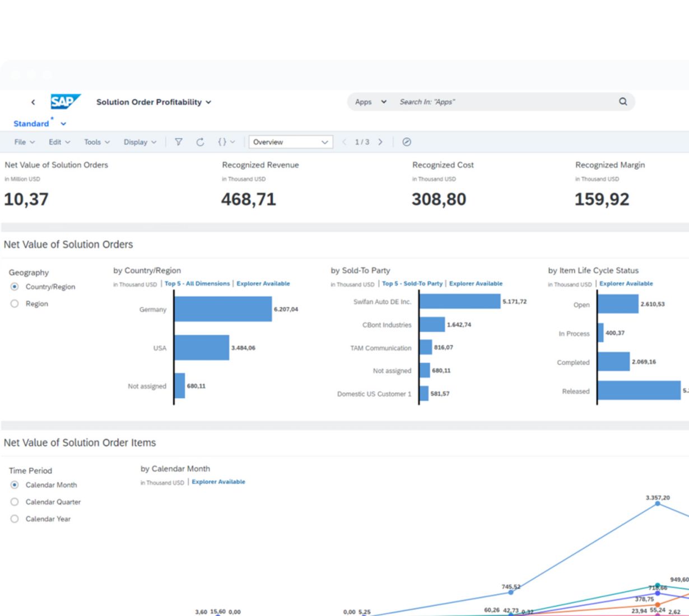Select the Region radio button
The width and height of the screenshot is (689, 616).
pyautogui.click(x=15, y=304)
